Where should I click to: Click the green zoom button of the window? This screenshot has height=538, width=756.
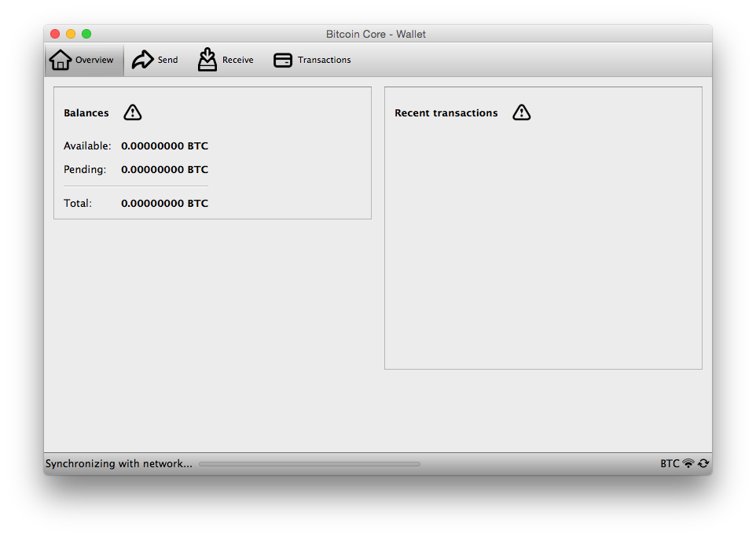coord(86,34)
